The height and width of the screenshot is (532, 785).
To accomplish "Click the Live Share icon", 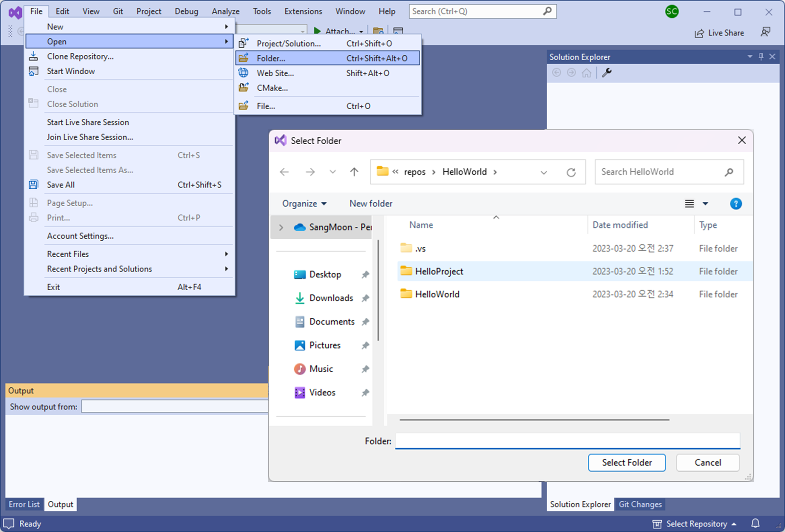I will (x=699, y=33).
